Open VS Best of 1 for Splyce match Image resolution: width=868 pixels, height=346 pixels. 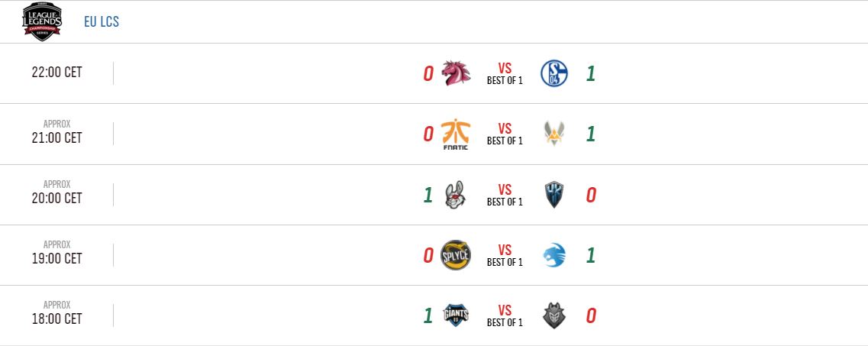tap(505, 255)
